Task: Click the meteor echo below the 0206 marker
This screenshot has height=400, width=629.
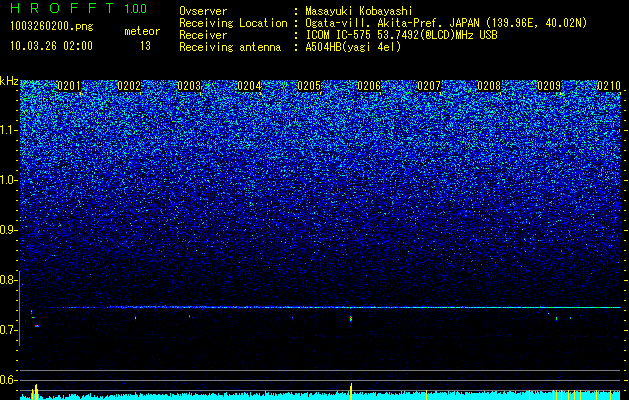Action: [x=351, y=319]
